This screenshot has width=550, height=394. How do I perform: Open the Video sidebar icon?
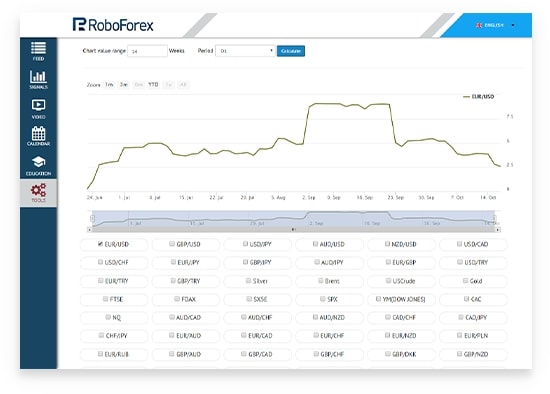click(38, 105)
